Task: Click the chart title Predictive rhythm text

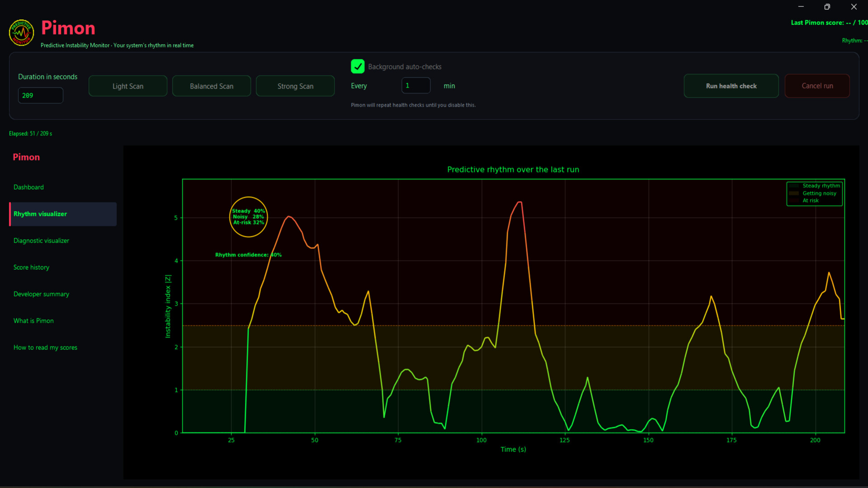Action: (513, 169)
